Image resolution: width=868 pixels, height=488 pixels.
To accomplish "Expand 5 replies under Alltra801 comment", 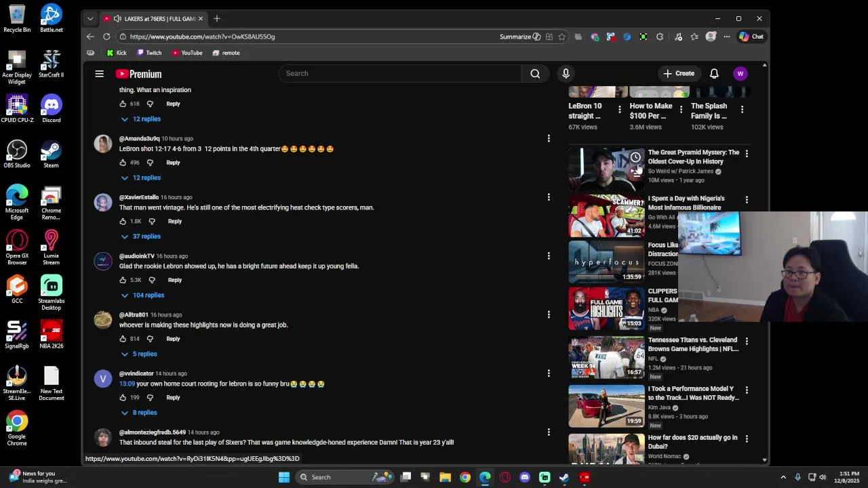I will (x=138, y=354).
